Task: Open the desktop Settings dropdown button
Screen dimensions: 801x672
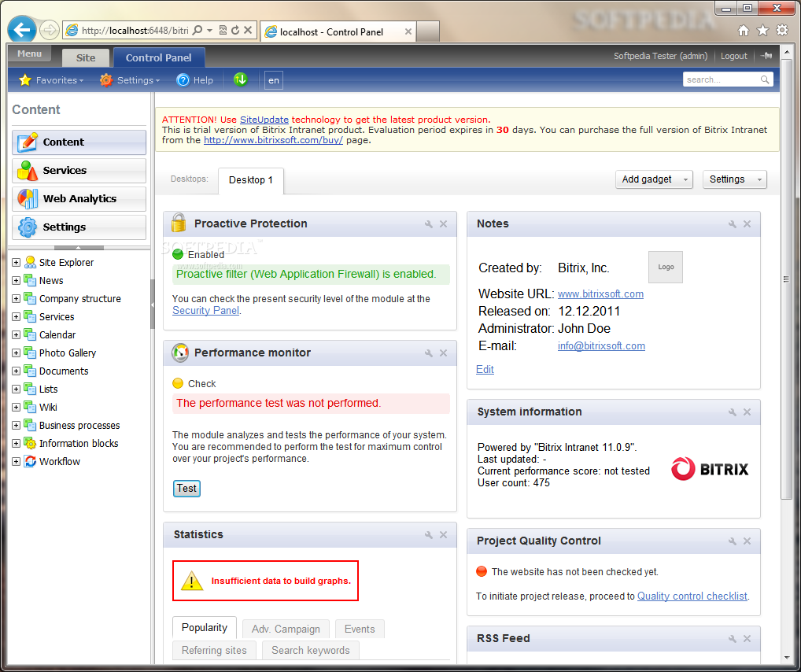Action: [735, 179]
